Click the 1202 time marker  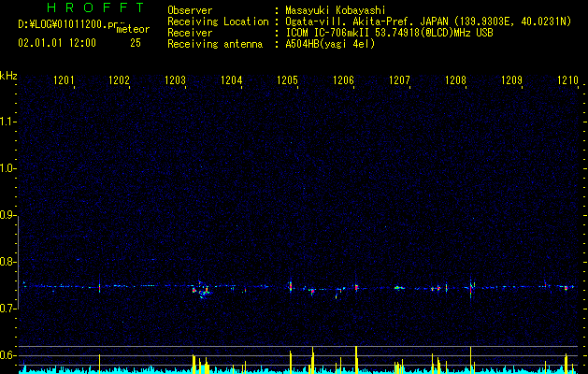pyautogui.click(x=119, y=79)
